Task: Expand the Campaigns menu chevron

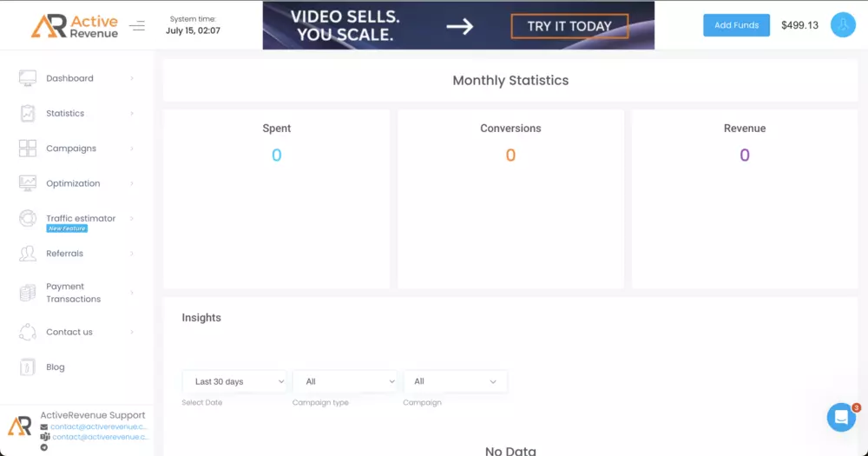Action: coord(132,148)
